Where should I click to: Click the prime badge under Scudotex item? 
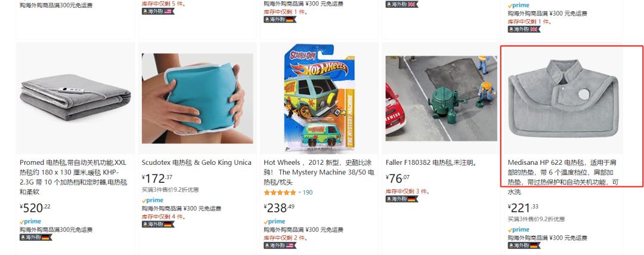153,200
